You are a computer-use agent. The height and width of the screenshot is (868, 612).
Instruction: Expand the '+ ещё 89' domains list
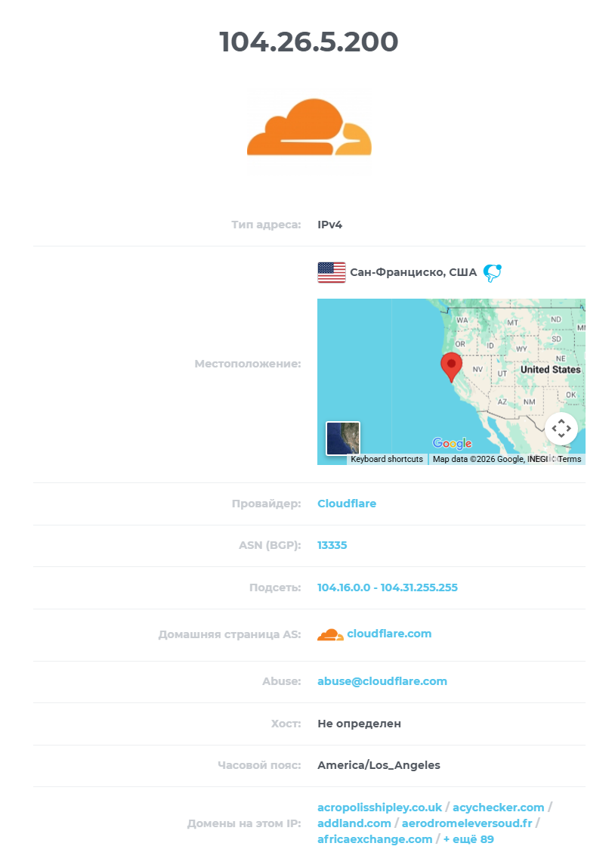click(468, 839)
